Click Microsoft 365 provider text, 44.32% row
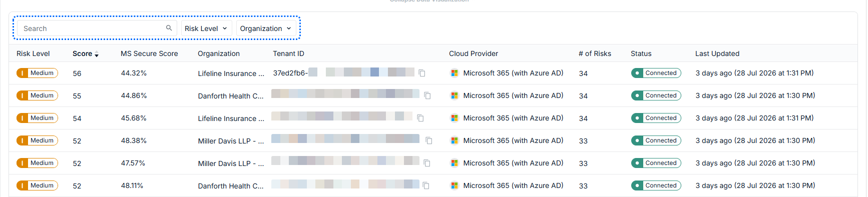 [513, 73]
